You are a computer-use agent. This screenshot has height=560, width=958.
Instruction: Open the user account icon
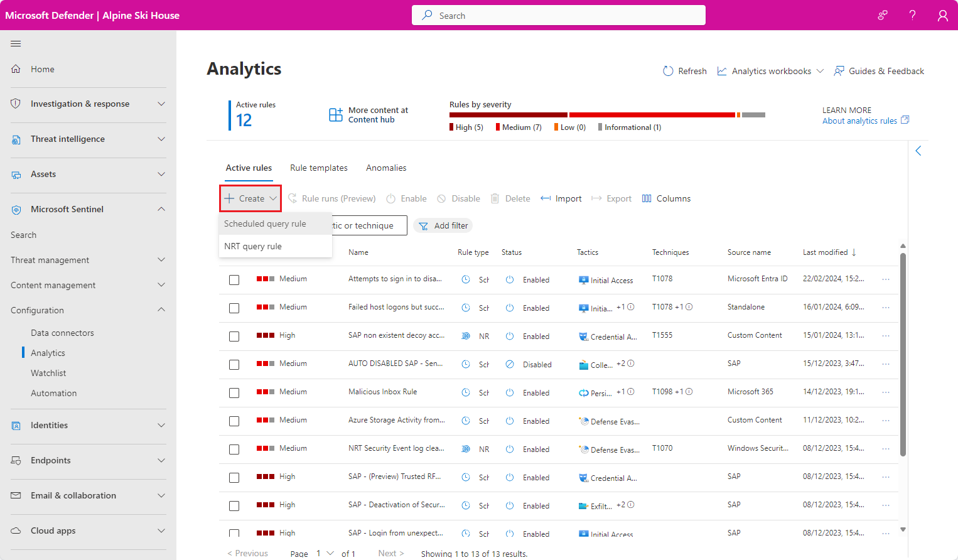pyautogui.click(x=943, y=15)
